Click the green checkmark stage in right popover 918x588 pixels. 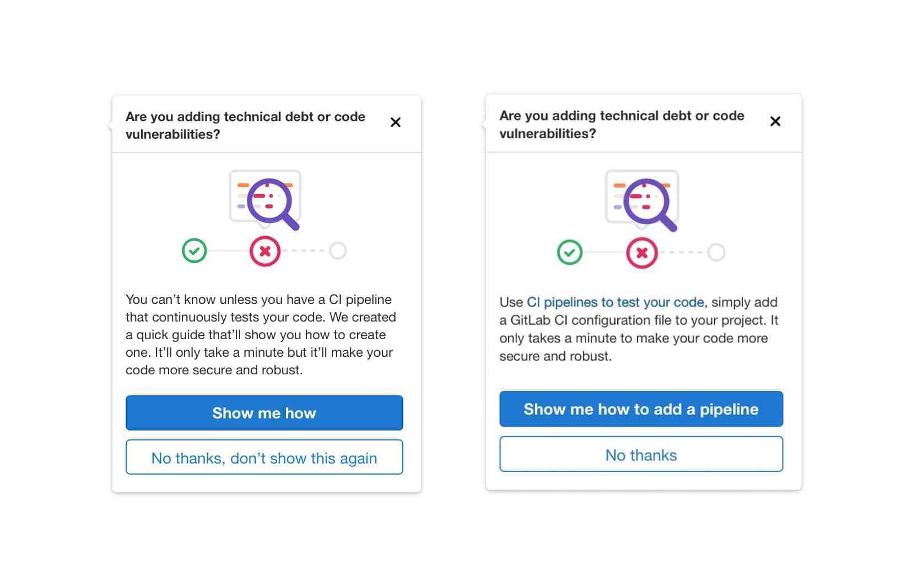click(x=570, y=252)
